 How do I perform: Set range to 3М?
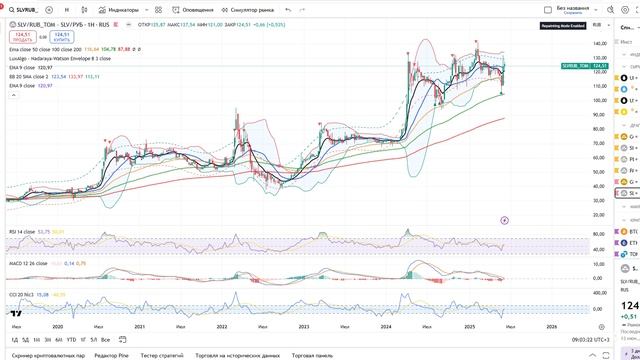coord(47,340)
